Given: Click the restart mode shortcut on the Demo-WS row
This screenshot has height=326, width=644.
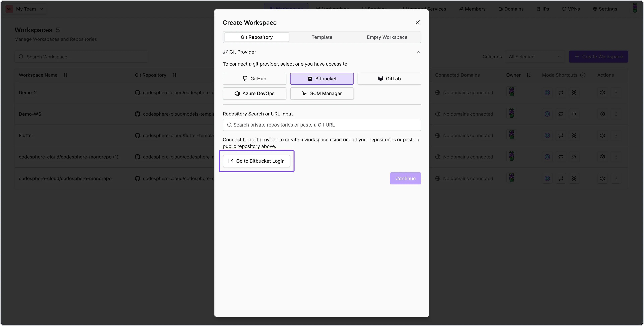Looking at the screenshot, I should tap(561, 114).
